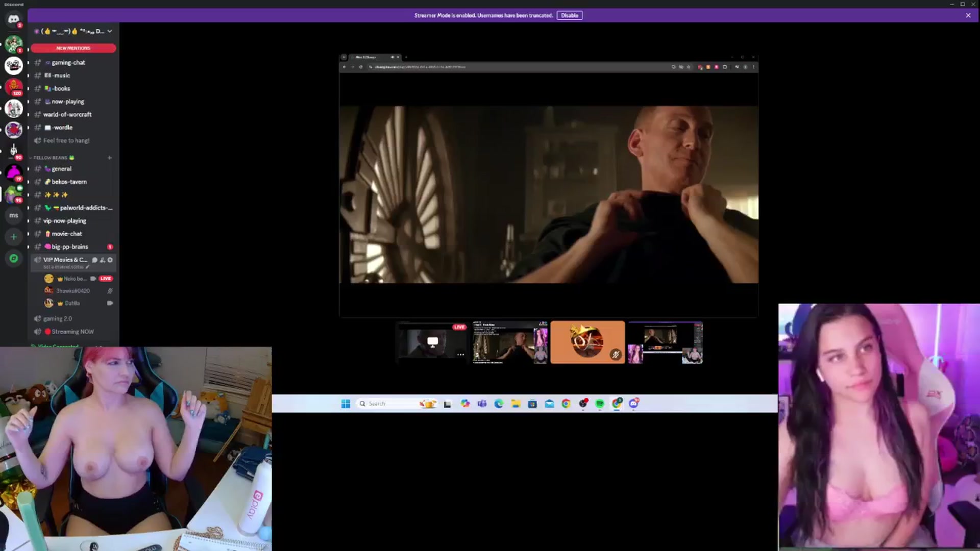
Task: Open the warld-of-worcraft channel
Action: click(x=73, y=115)
